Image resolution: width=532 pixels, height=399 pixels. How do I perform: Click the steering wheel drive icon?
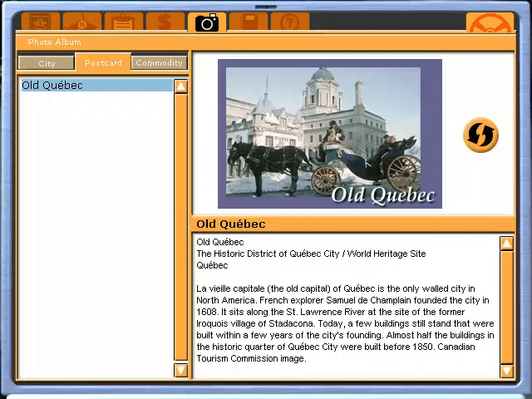[x=490, y=22]
